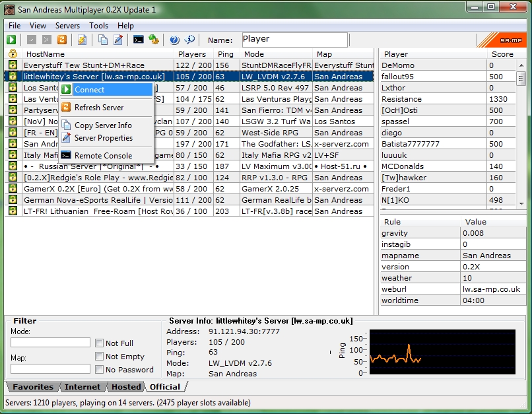
Task: Choose Connect in the context menu
Action: tap(89, 90)
